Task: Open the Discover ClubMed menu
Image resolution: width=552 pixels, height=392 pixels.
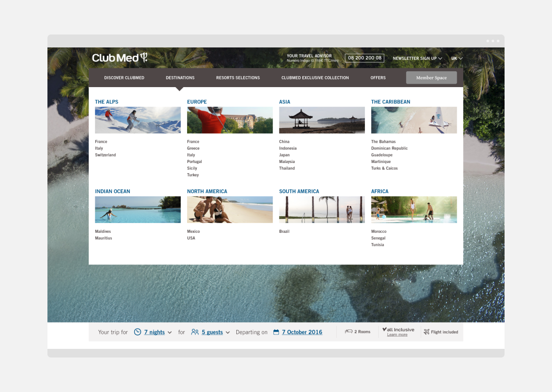Action: tap(124, 78)
